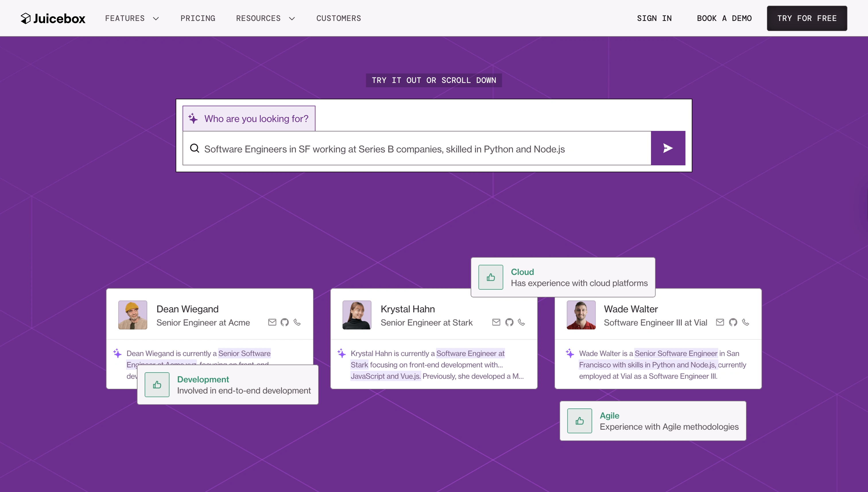Open the Features menu item
Image resolution: width=868 pixels, height=492 pixels.
point(125,18)
